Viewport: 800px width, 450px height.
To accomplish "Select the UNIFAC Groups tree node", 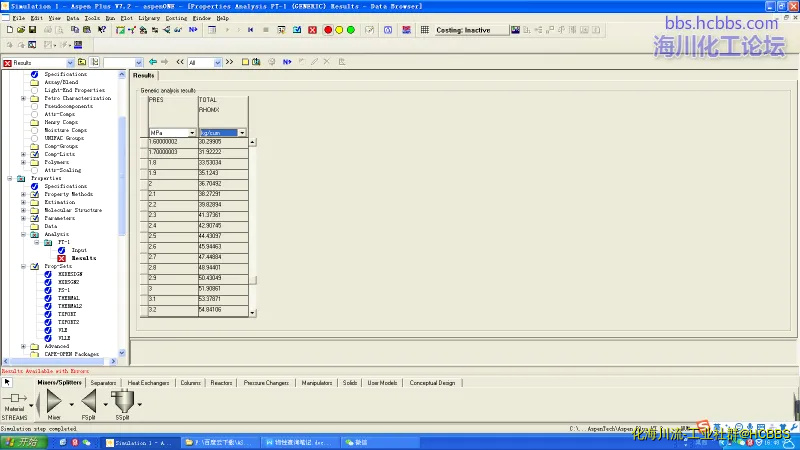I will click(64, 138).
